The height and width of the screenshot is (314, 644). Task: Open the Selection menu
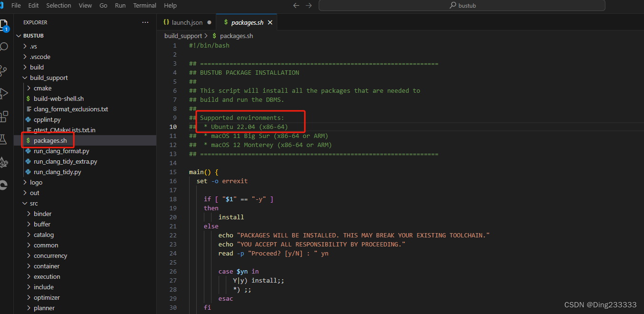click(59, 6)
